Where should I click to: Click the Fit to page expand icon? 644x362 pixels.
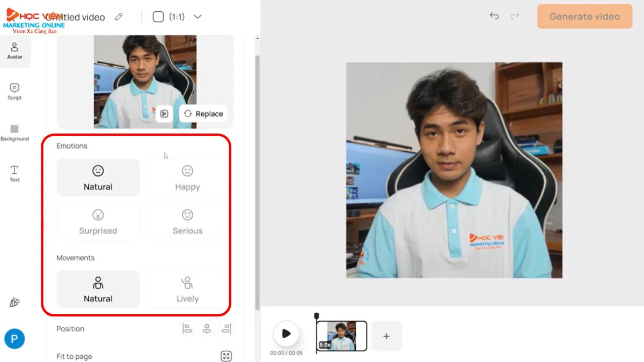click(226, 356)
